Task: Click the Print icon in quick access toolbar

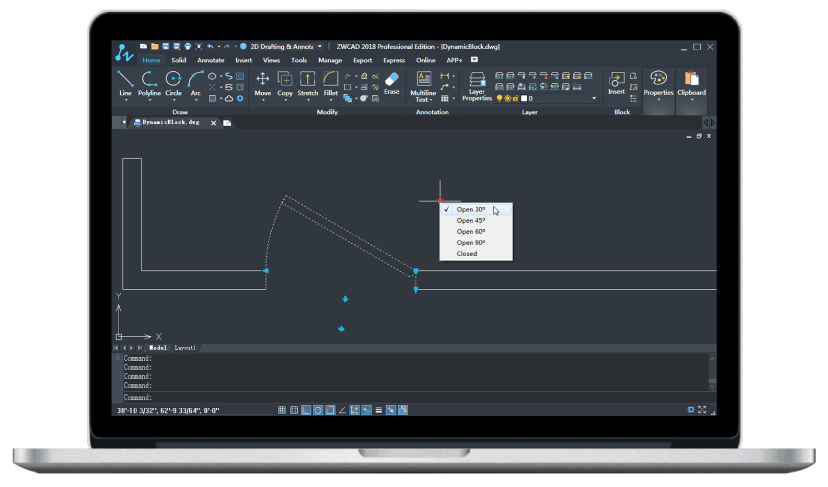Action: (187, 46)
